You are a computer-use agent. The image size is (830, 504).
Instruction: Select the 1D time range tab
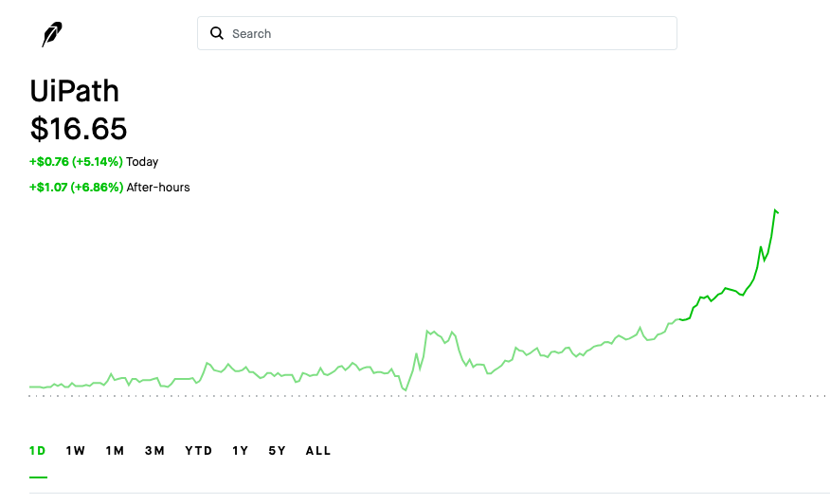click(38, 451)
